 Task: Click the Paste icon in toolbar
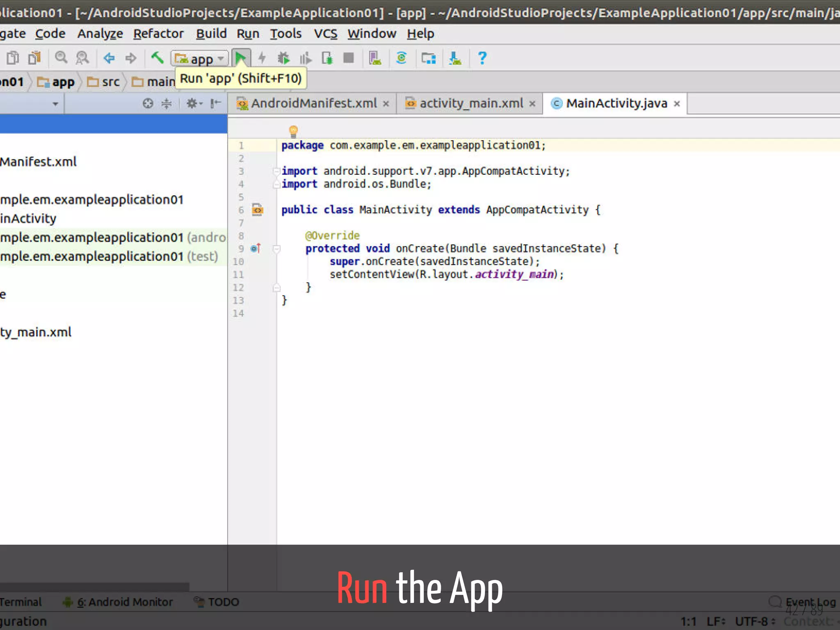click(34, 58)
